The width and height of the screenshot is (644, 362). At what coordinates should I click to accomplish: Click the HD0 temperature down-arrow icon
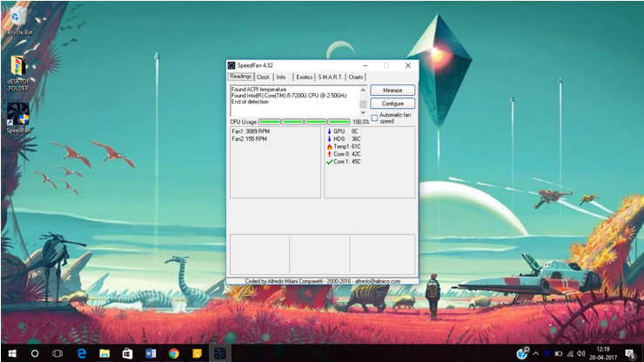[x=329, y=139]
